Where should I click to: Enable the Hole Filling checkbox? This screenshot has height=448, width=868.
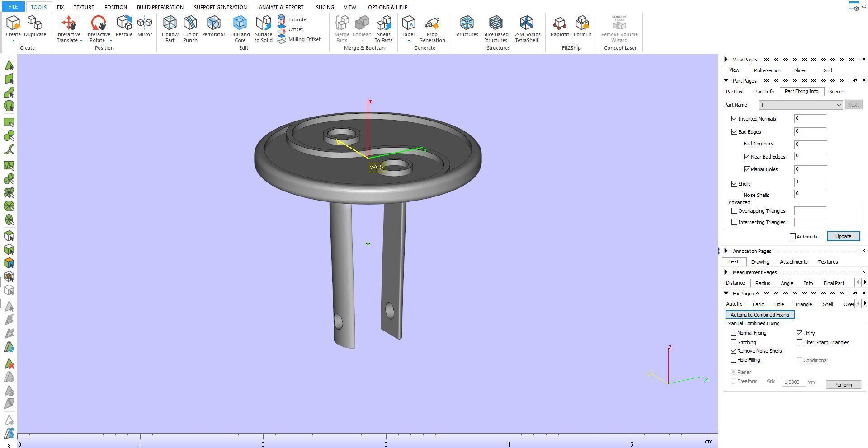tap(733, 360)
